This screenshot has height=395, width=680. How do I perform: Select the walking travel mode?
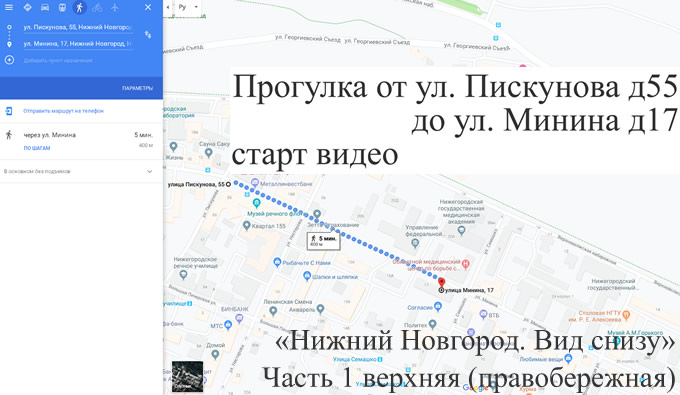pyautogui.click(x=79, y=7)
